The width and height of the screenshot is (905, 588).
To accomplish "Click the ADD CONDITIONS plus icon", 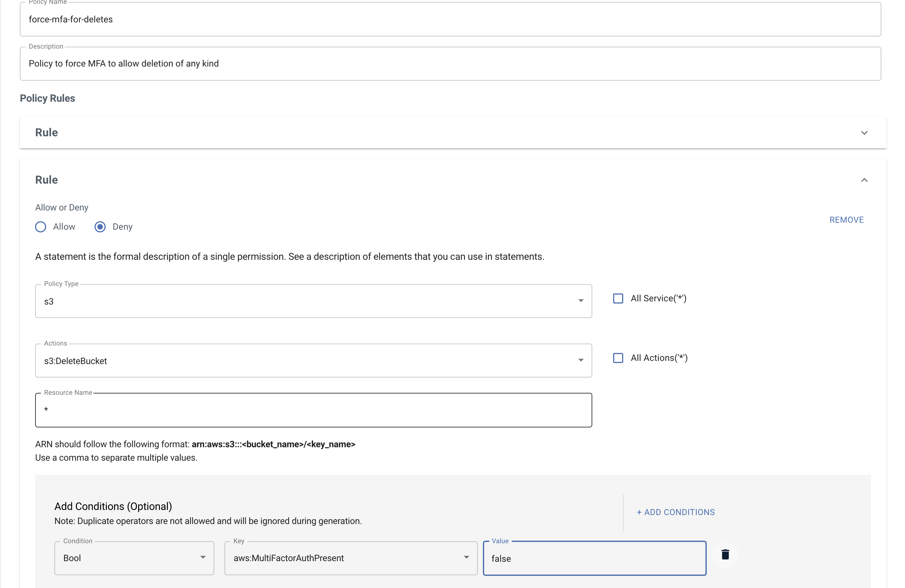I will pyautogui.click(x=639, y=512).
